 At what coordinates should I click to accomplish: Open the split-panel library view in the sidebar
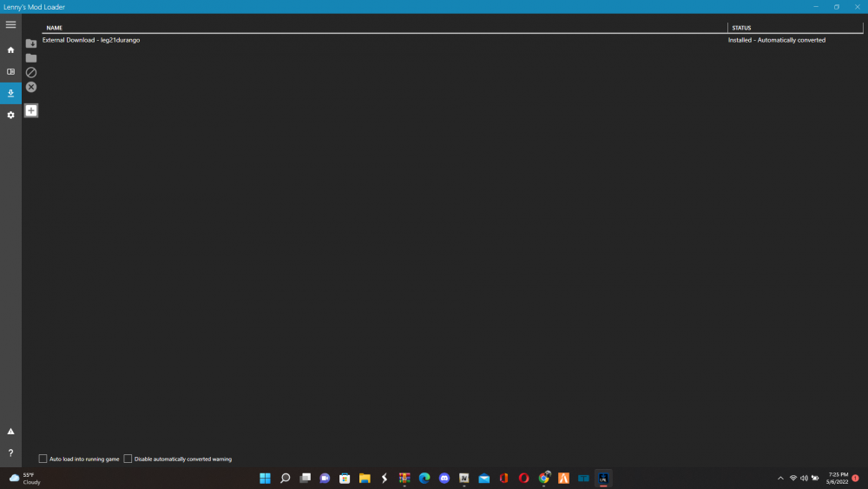[10, 72]
